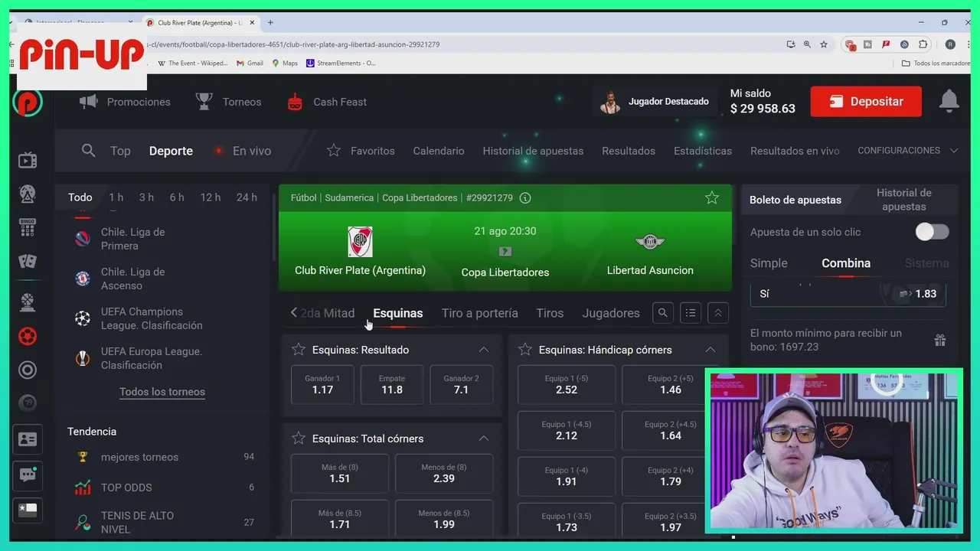Open the TOP ODDS trend row

(161, 487)
